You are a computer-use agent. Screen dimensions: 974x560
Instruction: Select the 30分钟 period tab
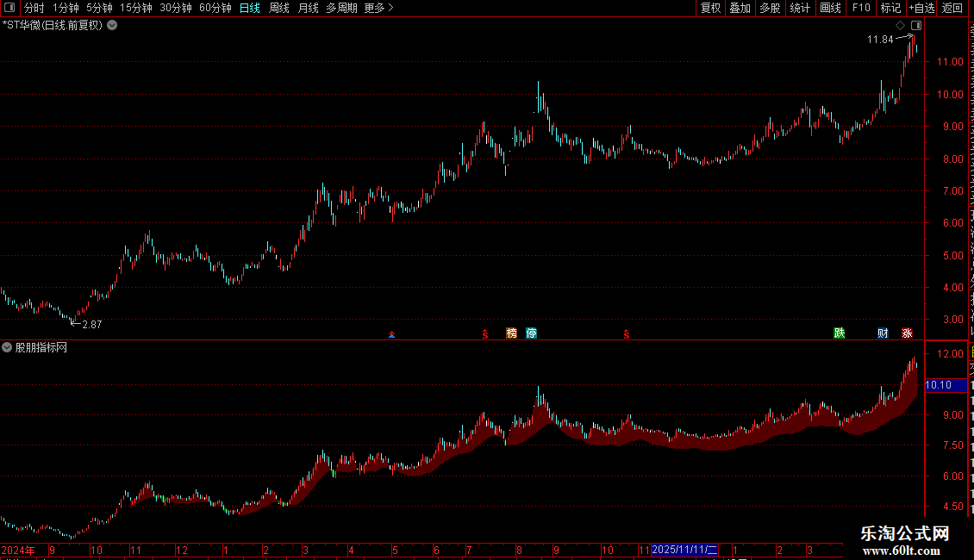coord(176,8)
